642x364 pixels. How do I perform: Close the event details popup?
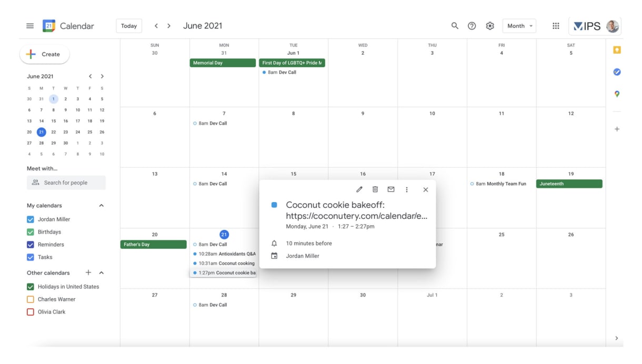[426, 189]
